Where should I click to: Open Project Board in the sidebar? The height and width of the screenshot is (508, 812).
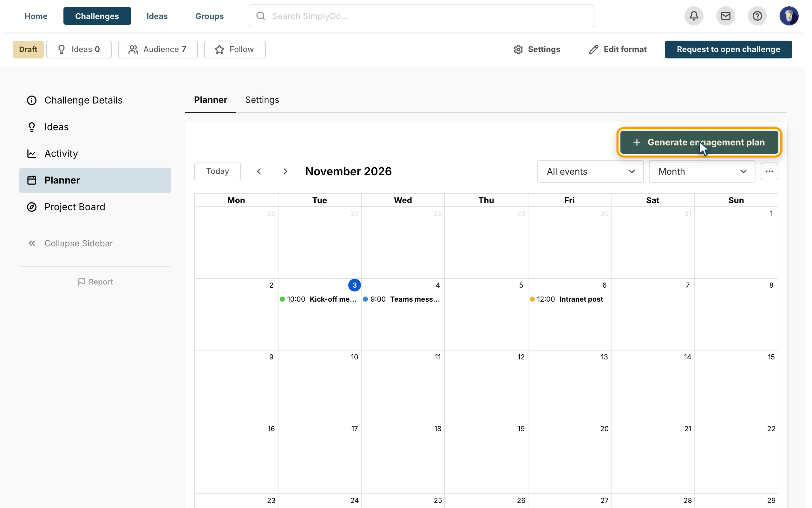pos(95,207)
